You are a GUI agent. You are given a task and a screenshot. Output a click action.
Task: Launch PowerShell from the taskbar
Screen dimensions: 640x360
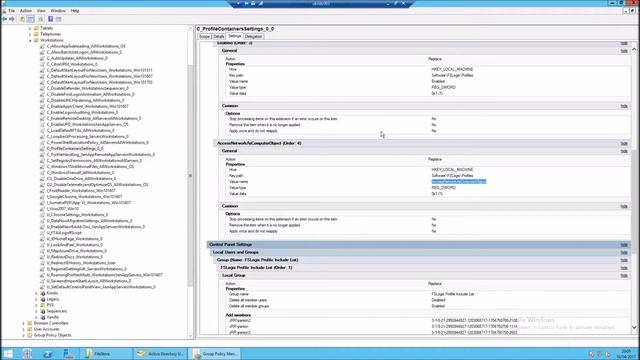coord(48,353)
